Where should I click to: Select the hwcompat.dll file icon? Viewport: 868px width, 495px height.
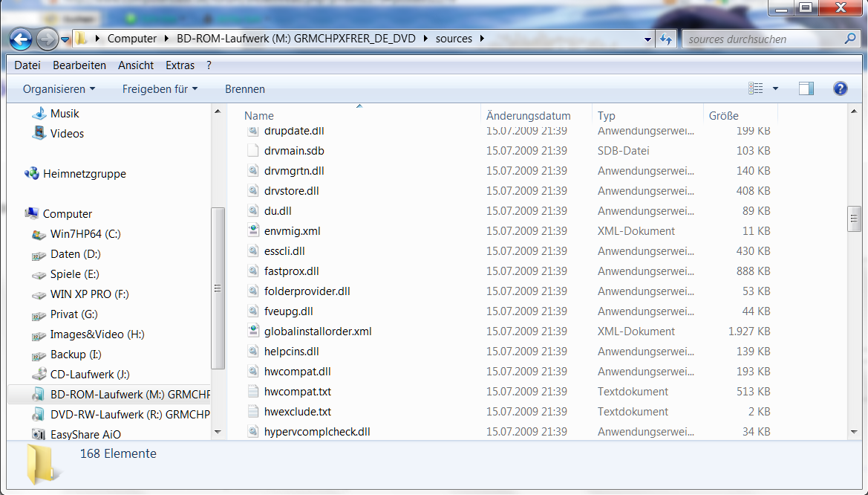coord(253,371)
